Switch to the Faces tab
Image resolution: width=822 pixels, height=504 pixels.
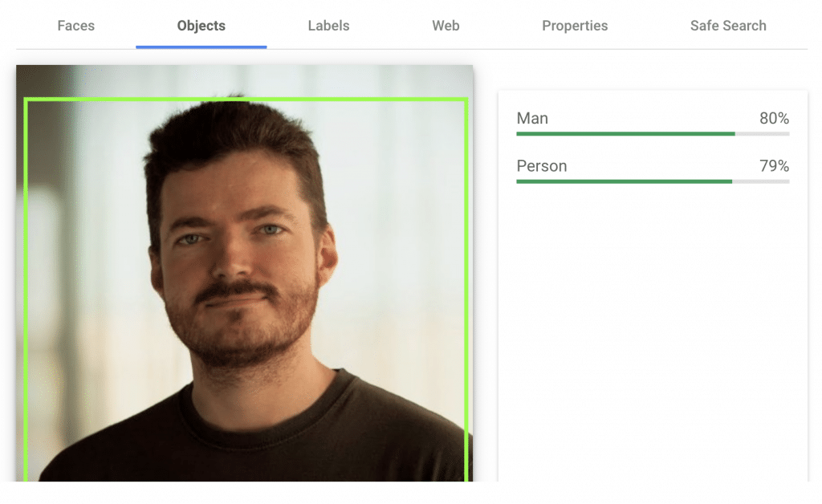(x=76, y=26)
